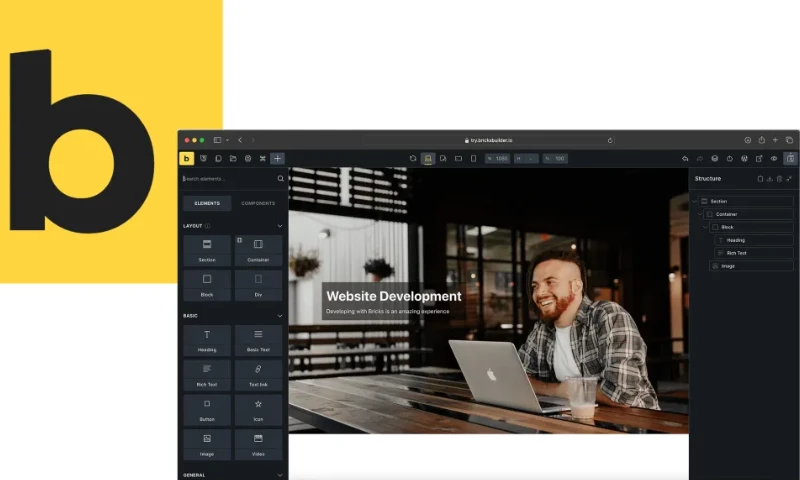This screenshot has height=480, width=800.
Task: Toggle the Safari sidebar button
Action: click(217, 140)
